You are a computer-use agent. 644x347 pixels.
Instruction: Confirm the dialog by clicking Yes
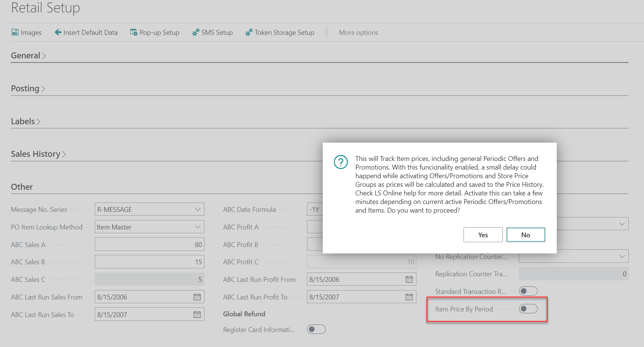(x=483, y=235)
